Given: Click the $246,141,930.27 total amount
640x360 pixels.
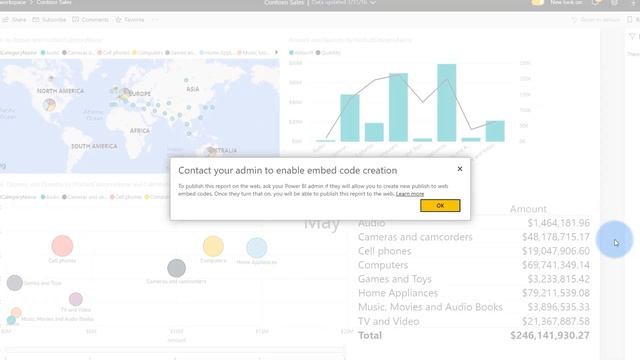Looking at the screenshot, I should [550, 336].
